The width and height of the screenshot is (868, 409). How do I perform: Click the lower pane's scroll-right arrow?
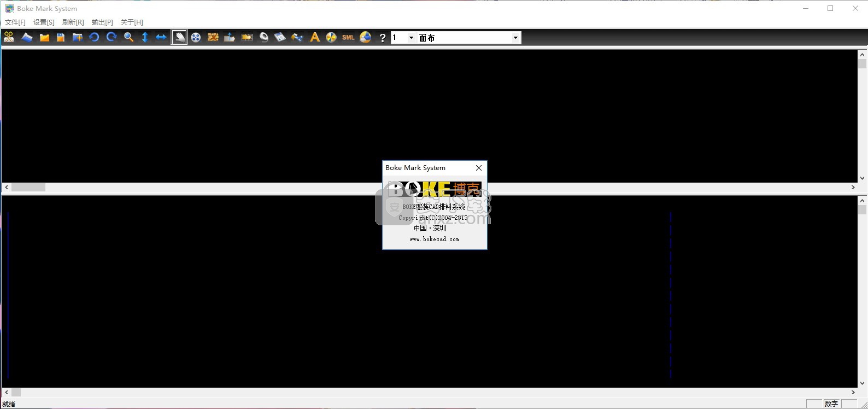[853, 392]
